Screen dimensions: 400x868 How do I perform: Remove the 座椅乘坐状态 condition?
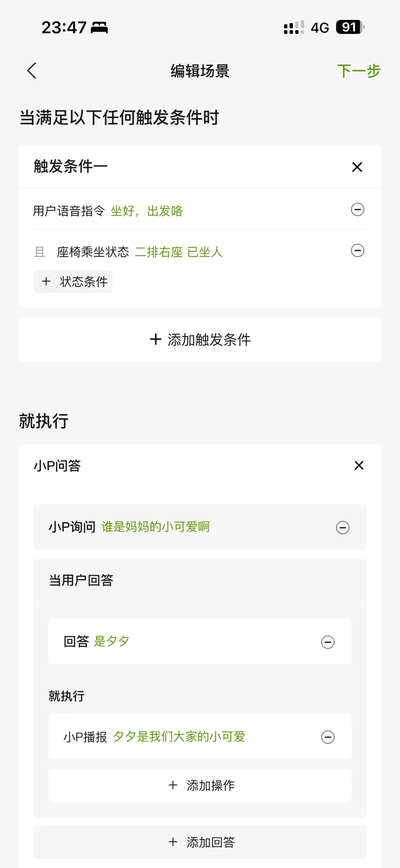point(357,251)
